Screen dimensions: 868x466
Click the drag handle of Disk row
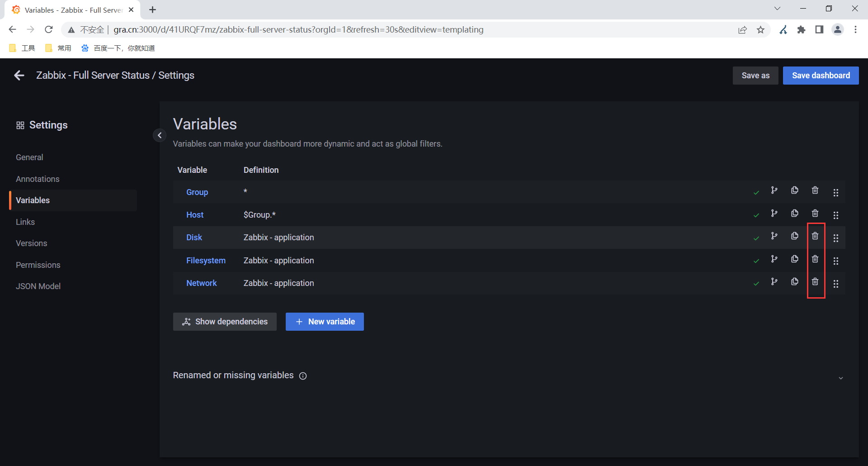pos(836,238)
